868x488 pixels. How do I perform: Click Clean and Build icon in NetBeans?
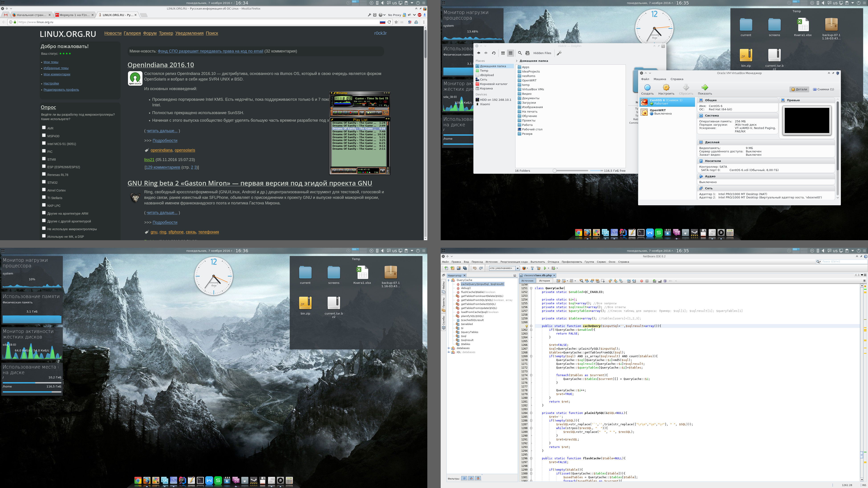pyautogui.click(x=538, y=268)
